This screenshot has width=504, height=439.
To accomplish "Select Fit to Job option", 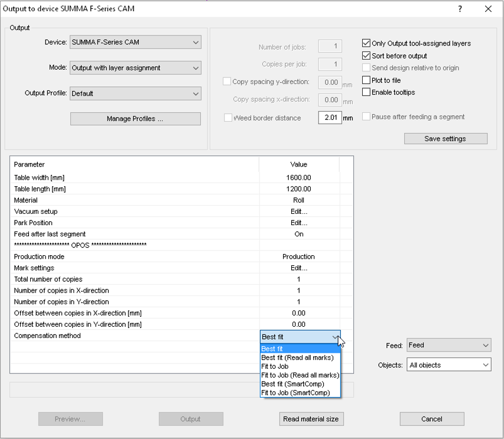I will pyautogui.click(x=300, y=366).
